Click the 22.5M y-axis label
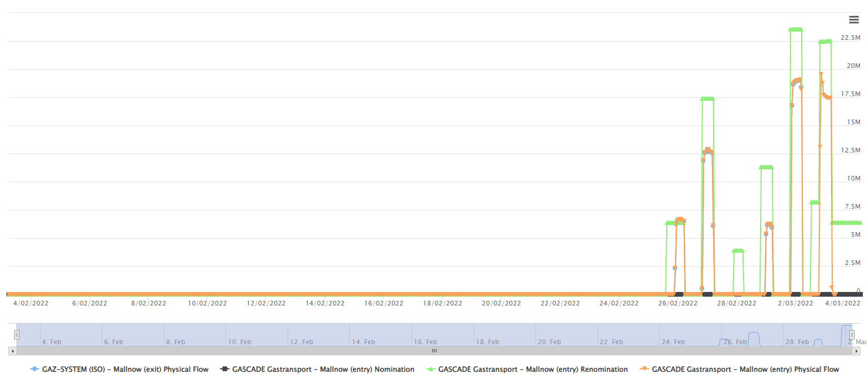Screen dimensions: 868x377 pyautogui.click(x=850, y=38)
